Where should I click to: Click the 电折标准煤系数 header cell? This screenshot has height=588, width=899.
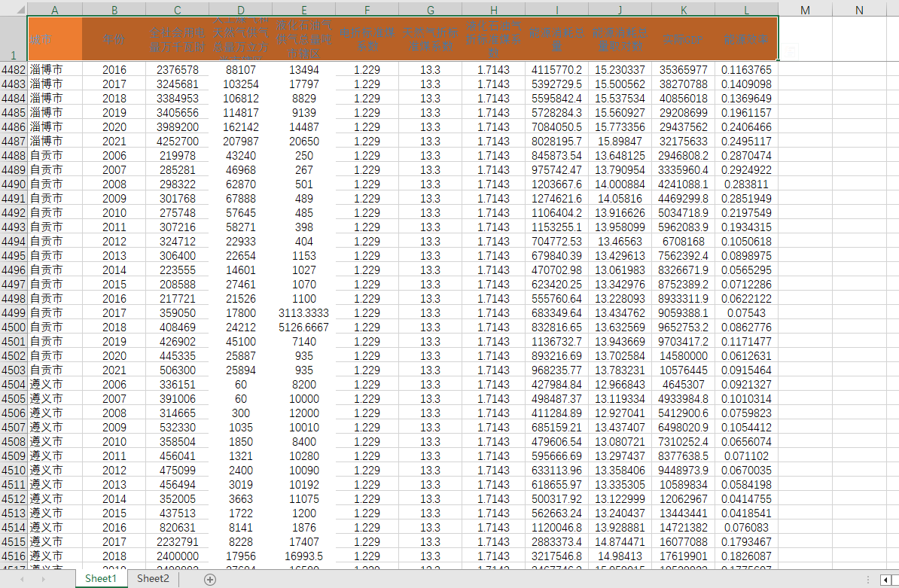367,39
